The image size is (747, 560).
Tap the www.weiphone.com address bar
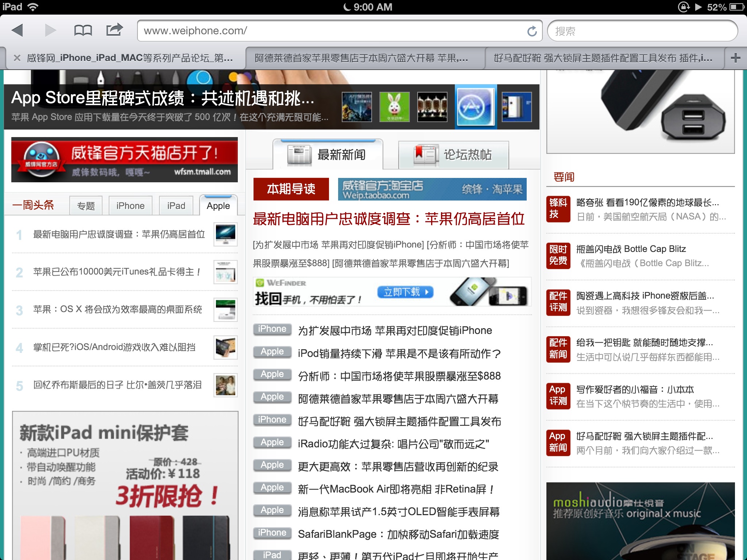[x=328, y=31]
